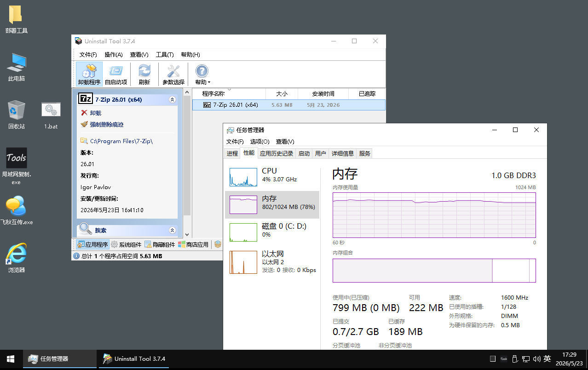Image resolution: width=588 pixels, height=370 pixels.
Task: Click the volume speaker tray icon
Action: point(536,359)
